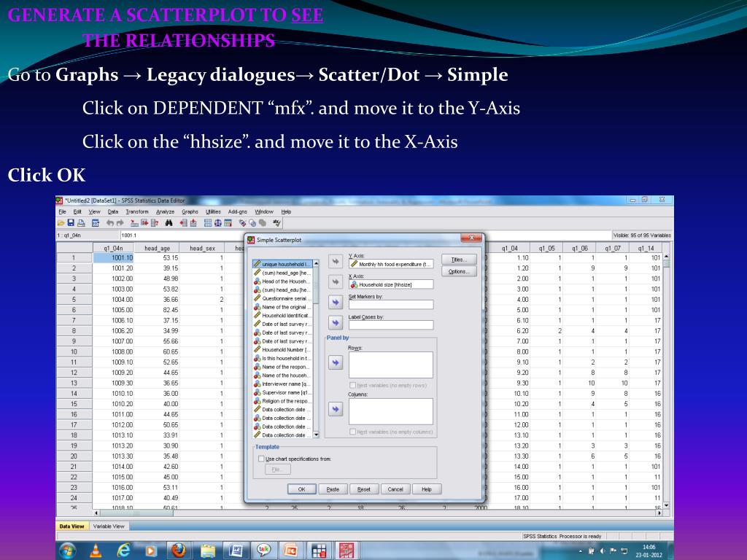This screenshot has height=560, width=747.
Task: Click the Weight cases scale icon
Action: pyautogui.click(x=217, y=223)
